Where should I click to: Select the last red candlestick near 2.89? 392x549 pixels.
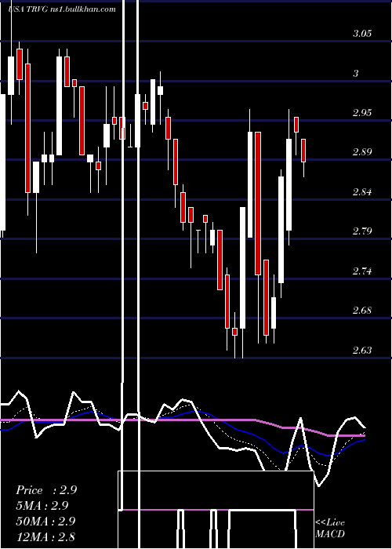pos(303,151)
